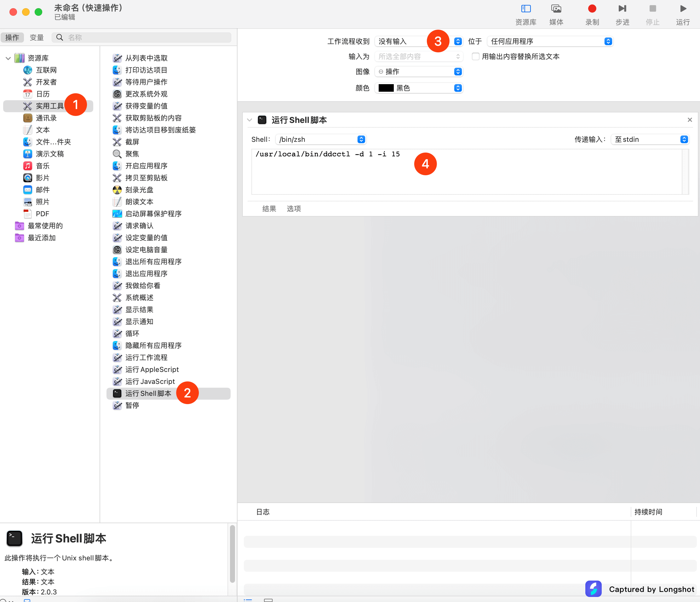Toggle the Library (资源库) toolbar icon

pyautogui.click(x=526, y=9)
